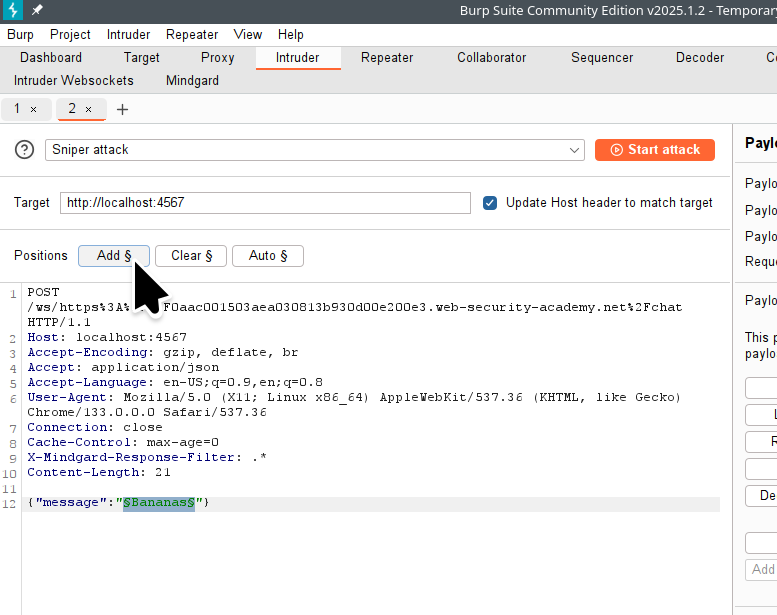Add a new Intruder tab with plus
The image size is (777, 615).
tap(122, 110)
